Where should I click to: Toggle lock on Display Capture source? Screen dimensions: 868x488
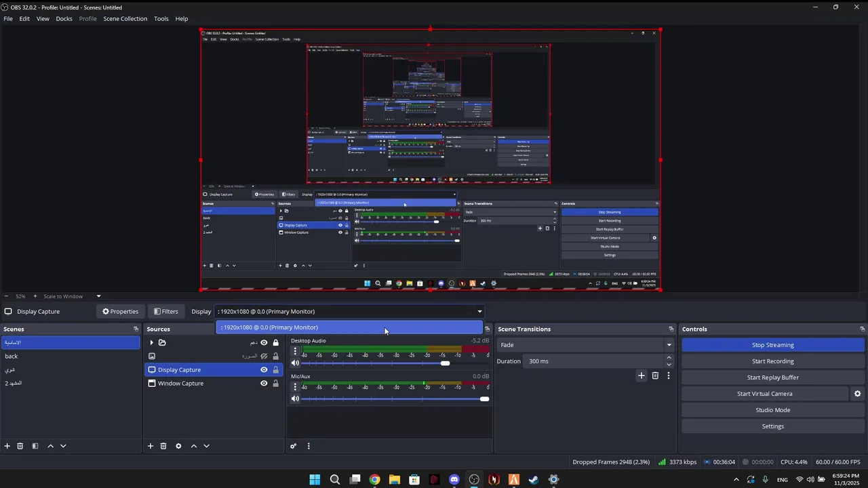click(275, 370)
